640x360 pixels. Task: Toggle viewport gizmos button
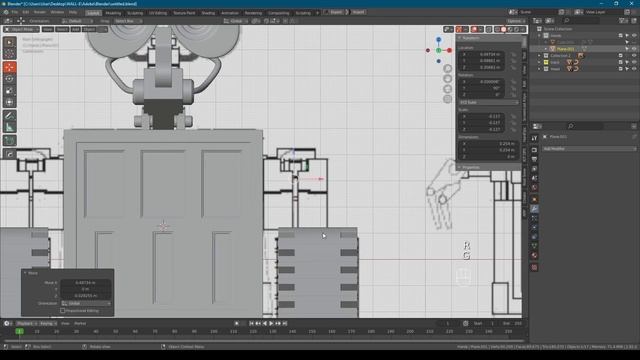coord(459,29)
